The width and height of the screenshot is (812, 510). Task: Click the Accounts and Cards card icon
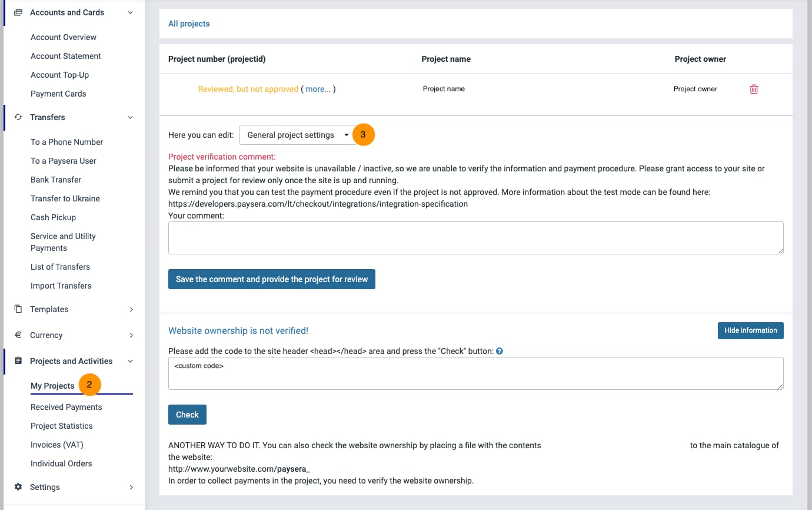18,12
